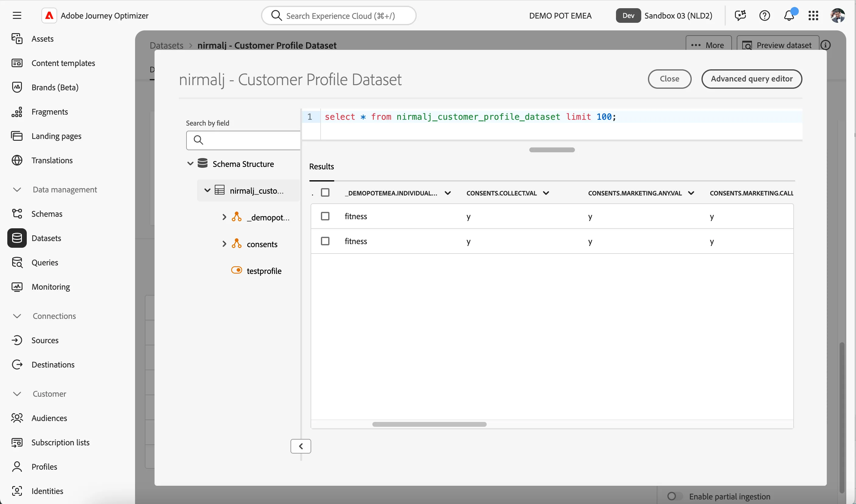Collapse the Schema Structure tree
The height and width of the screenshot is (504, 856).
pos(190,164)
